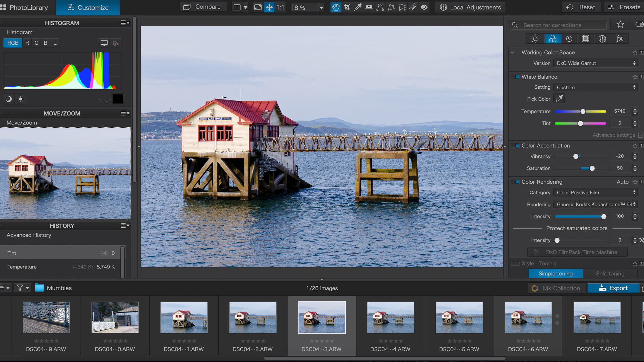
Task: Click the eye icon tool in toolbar
Action: click(424, 7)
